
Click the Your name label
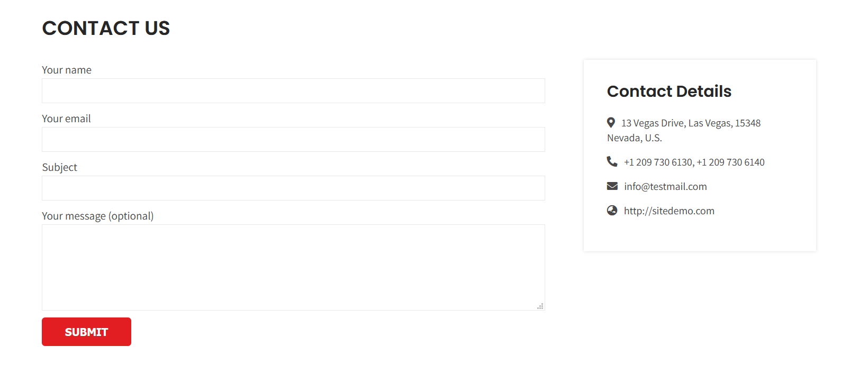pos(67,70)
